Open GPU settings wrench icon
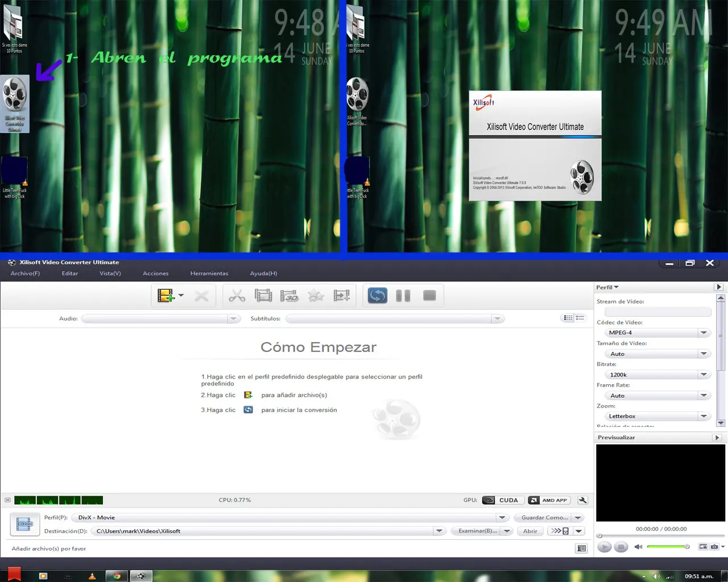This screenshot has height=582, width=728. pyautogui.click(x=582, y=500)
